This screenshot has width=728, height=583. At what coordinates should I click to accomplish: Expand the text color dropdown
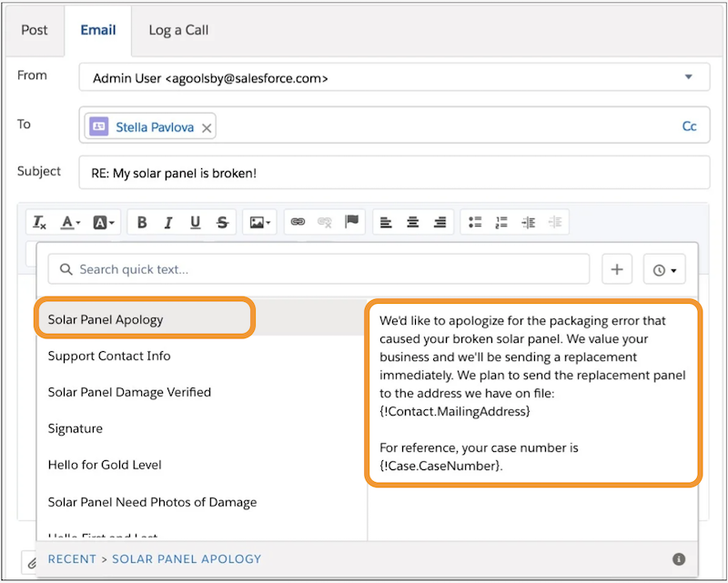[70, 223]
